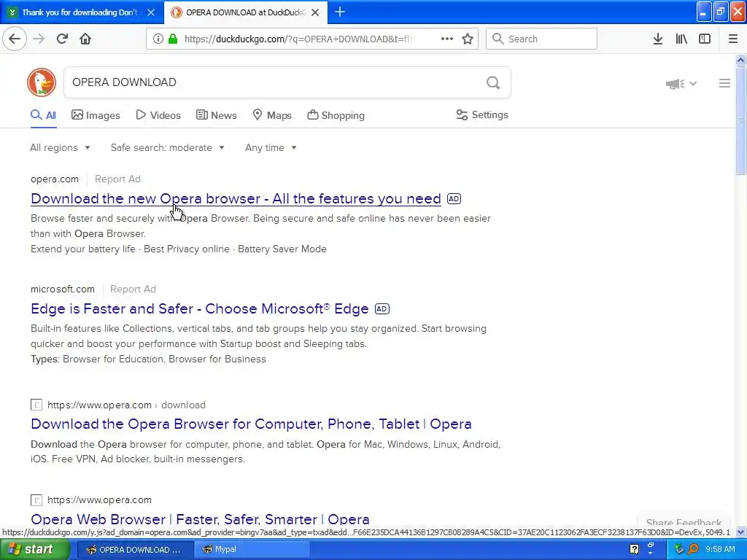Switch to Maps results
Viewport: 747px width, 560px height.
[x=272, y=115]
